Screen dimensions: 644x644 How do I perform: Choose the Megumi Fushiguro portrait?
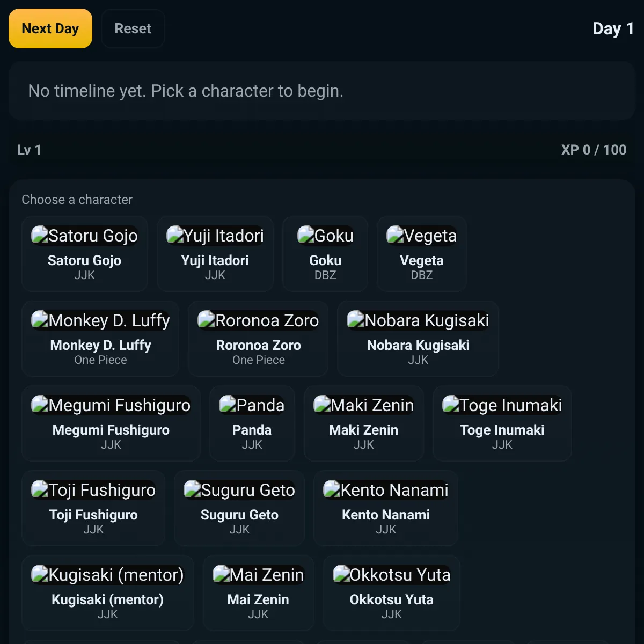pyautogui.click(x=111, y=405)
